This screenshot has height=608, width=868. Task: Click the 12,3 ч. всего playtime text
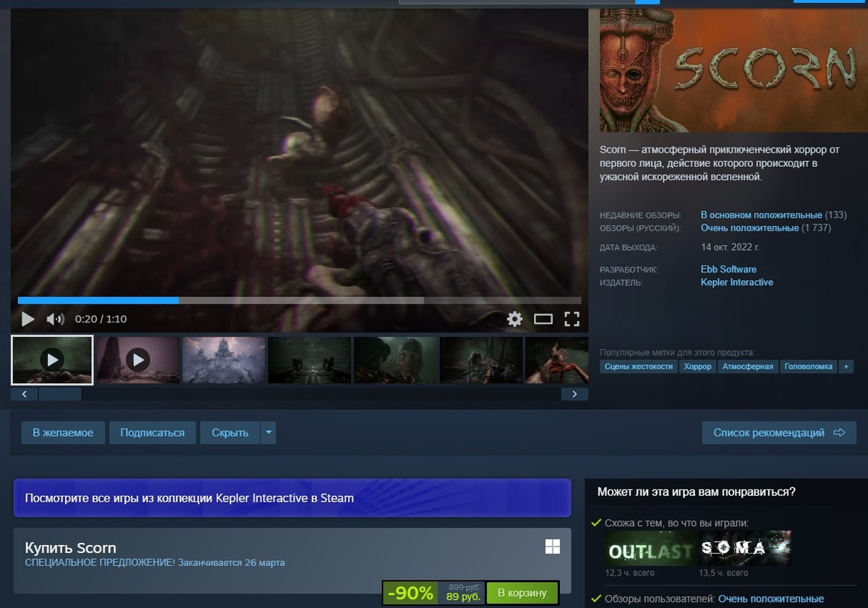coord(630,573)
